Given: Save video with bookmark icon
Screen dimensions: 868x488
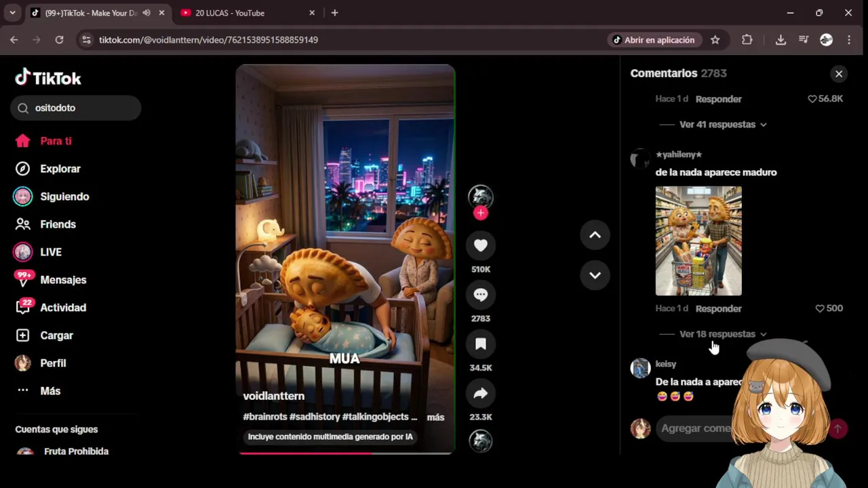Looking at the screenshot, I should coord(481,344).
